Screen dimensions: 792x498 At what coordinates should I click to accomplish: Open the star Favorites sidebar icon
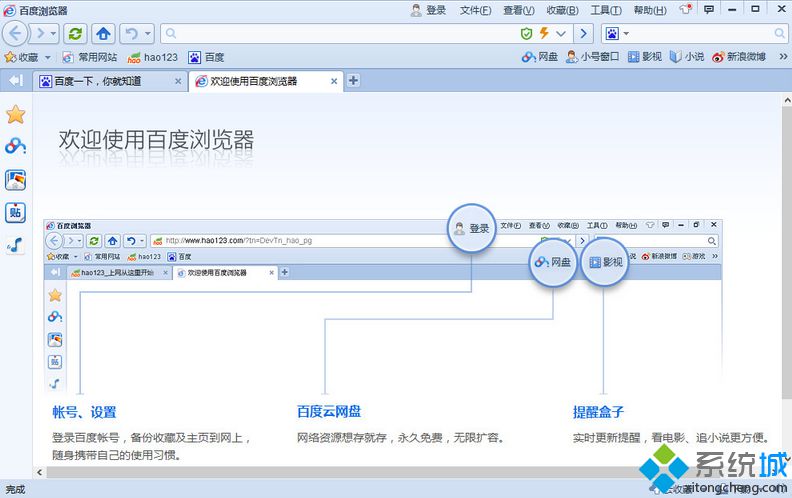tap(16, 114)
